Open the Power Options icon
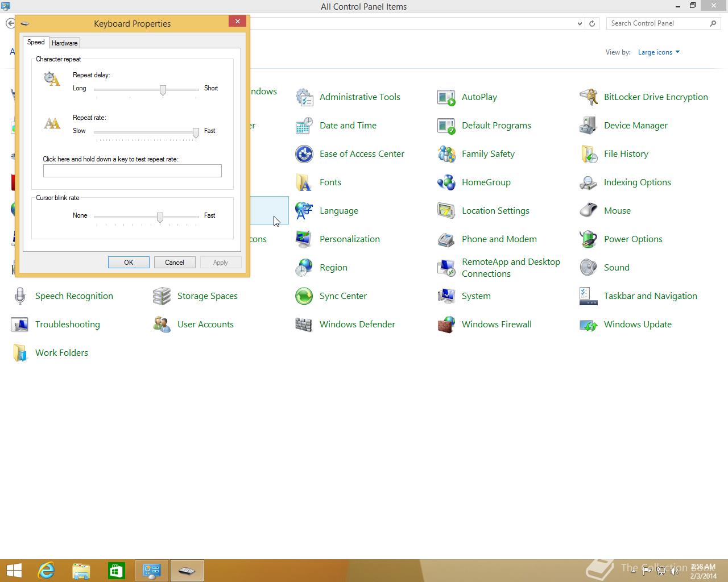The image size is (728, 582). click(x=589, y=239)
